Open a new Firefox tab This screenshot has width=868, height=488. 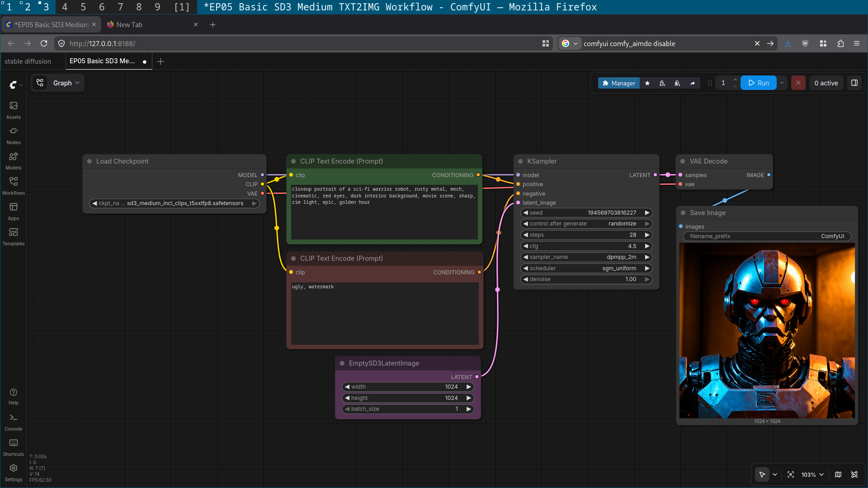213,25
